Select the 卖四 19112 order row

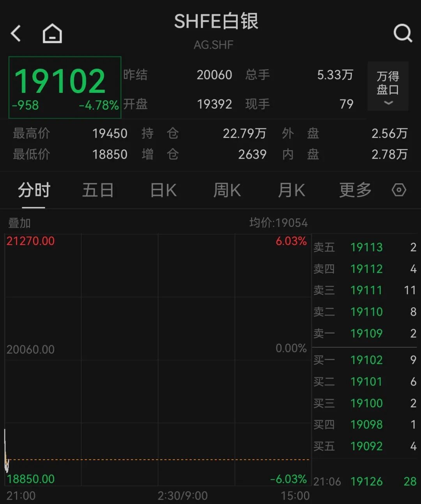point(365,269)
